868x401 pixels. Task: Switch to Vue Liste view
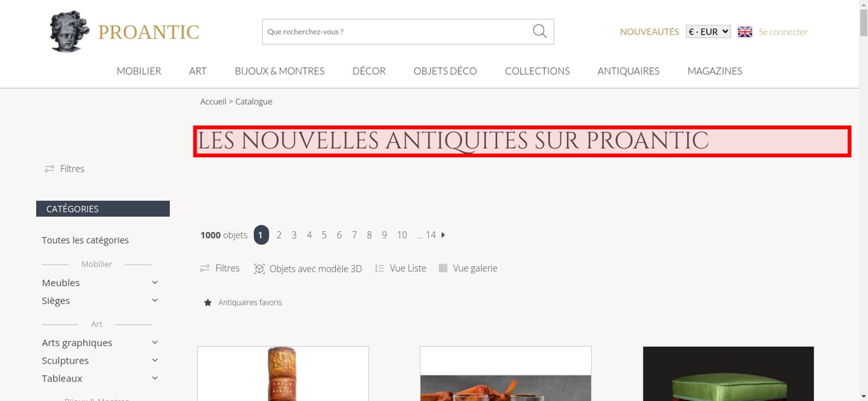click(401, 268)
